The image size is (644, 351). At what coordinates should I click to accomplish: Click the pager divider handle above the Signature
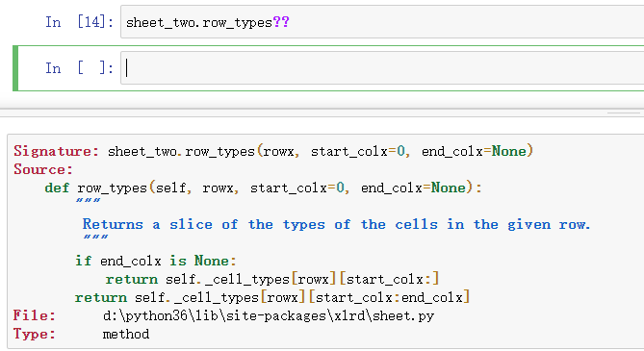click(624, 113)
